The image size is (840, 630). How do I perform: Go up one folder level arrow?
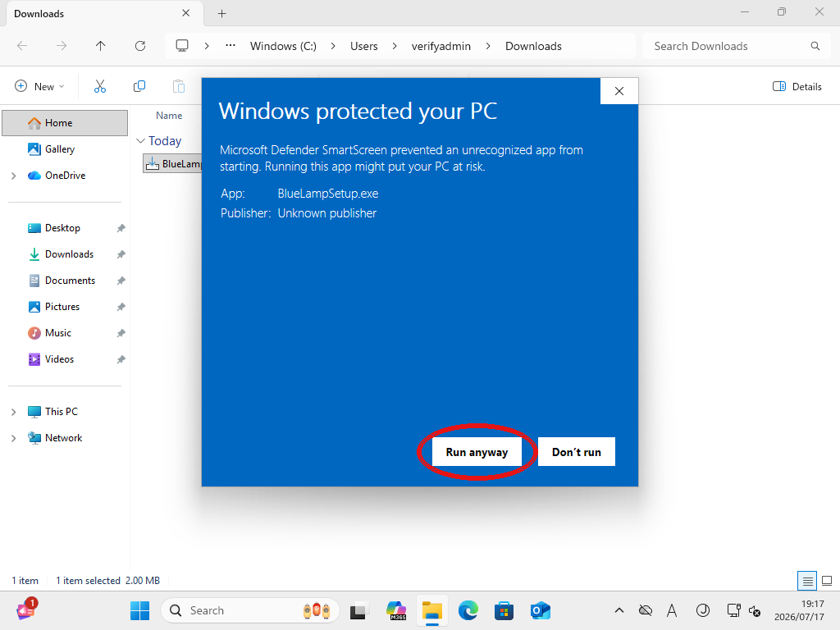[101, 46]
